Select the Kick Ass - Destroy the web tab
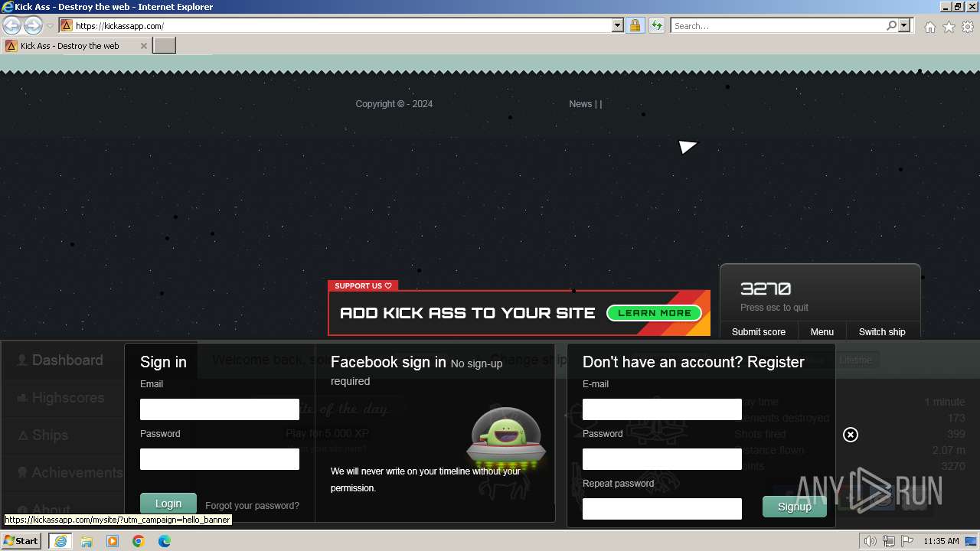This screenshot has width=980, height=551. pyautogui.click(x=70, y=46)
